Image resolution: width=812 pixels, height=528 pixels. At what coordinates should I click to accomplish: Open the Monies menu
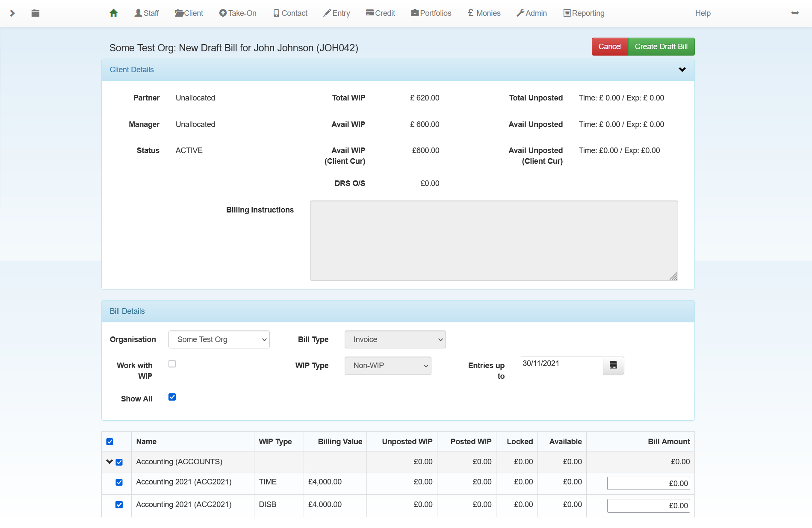click(x=484, y=13)
